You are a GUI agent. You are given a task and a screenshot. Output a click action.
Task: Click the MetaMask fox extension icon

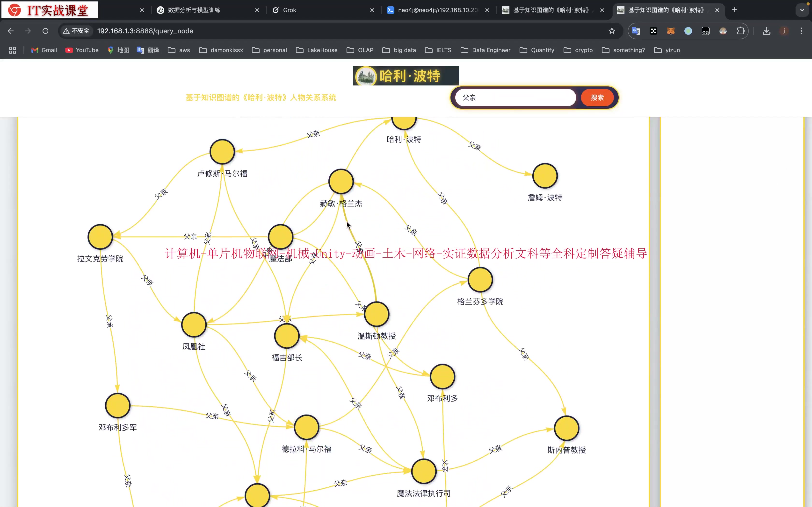(x=671, y=31)
